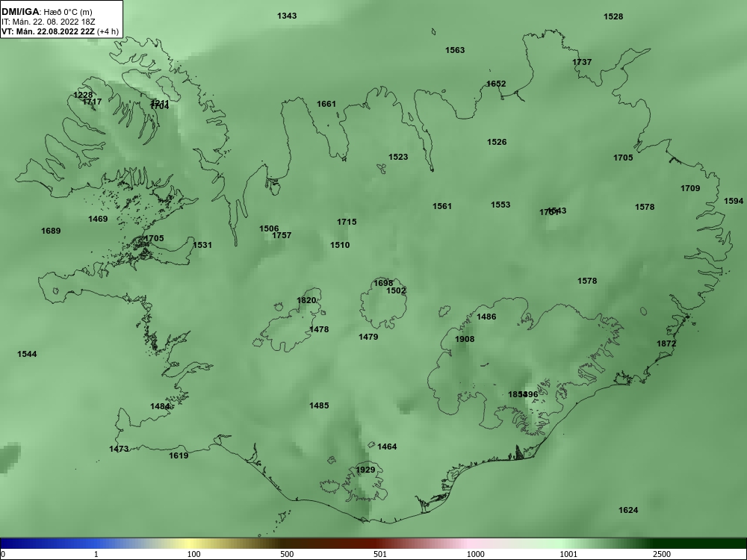747x560 pixels.
Task: Click the map value 1594
Action: (x=734, y=201)
